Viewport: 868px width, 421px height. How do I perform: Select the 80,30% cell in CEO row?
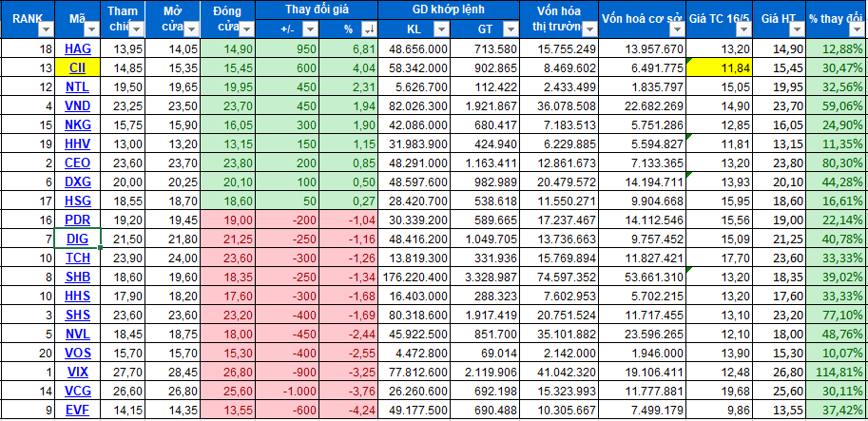(837, 163)
